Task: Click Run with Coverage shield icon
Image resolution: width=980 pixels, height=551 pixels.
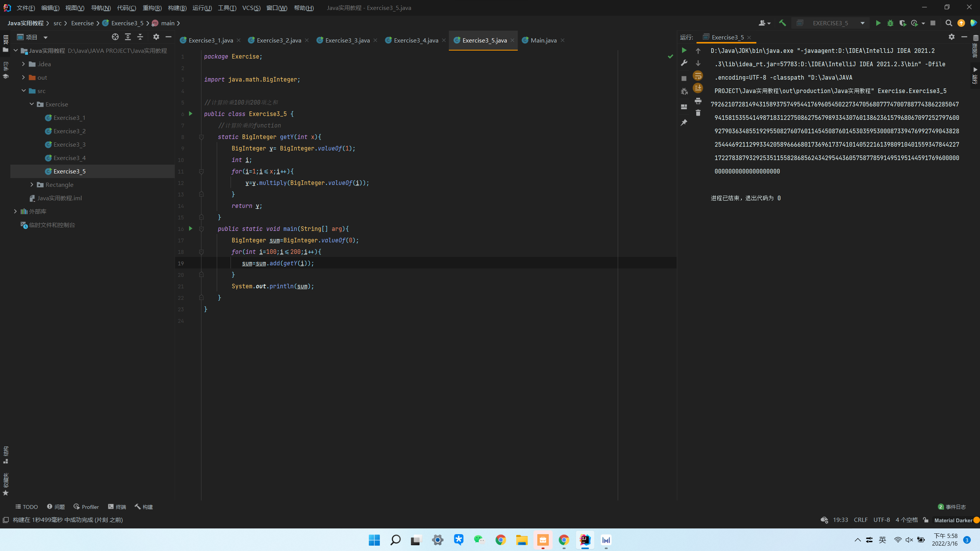Action: 902,23
